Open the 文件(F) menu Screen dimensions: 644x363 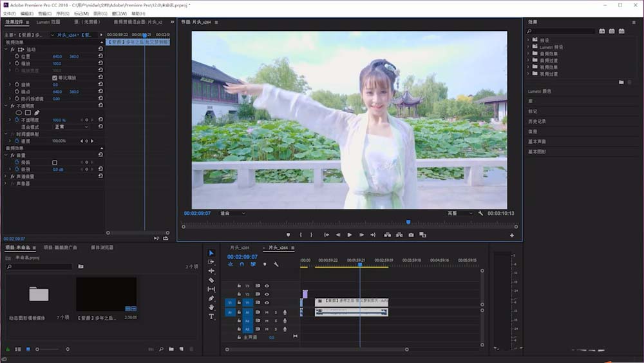point(9,14)
